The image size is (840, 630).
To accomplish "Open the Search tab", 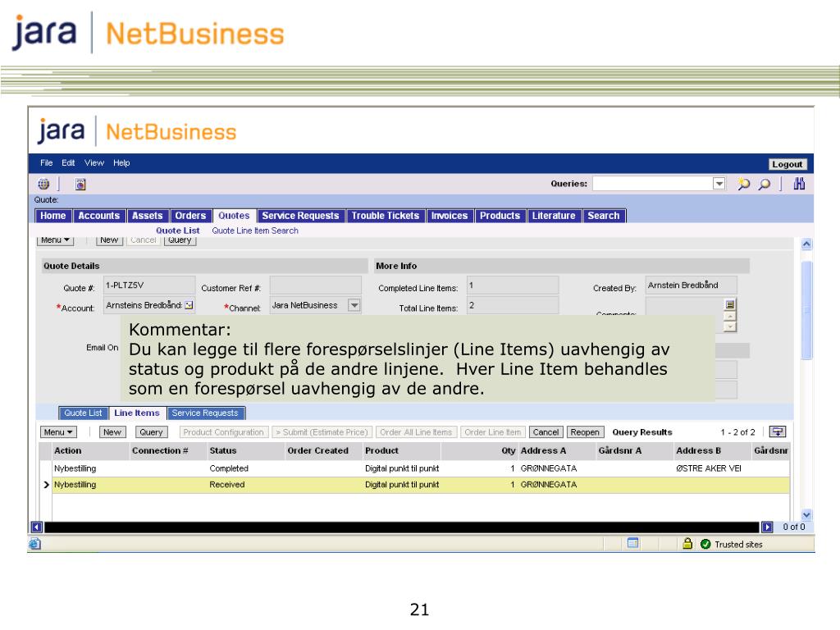I will (604, 216).
